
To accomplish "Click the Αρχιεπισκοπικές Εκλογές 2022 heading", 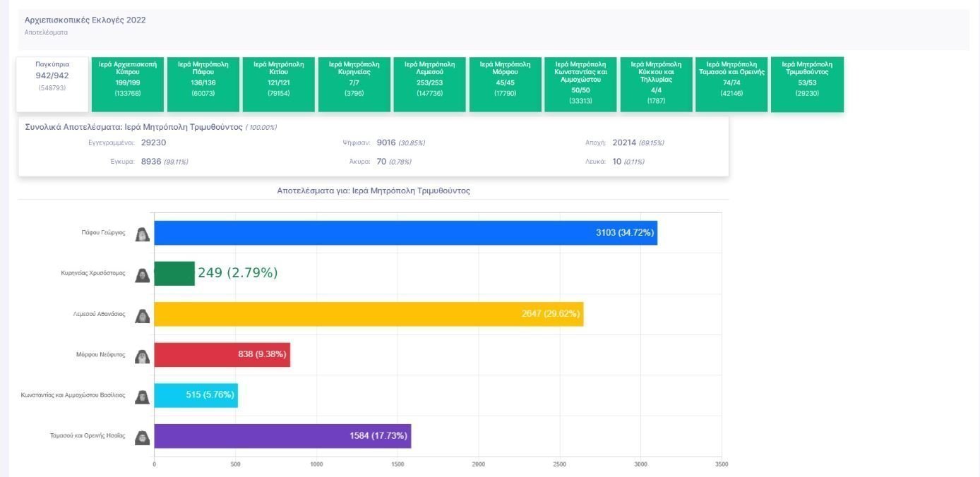I will point(85,20).
